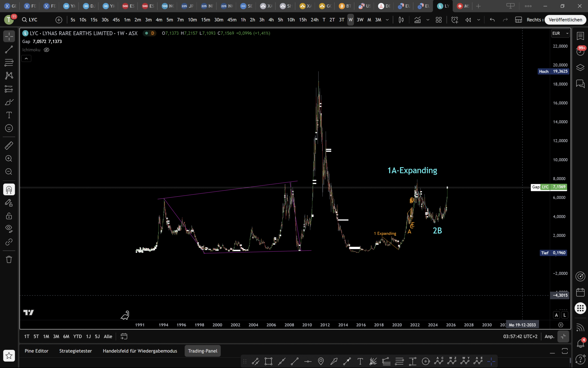The height and width of the screenshot is (368, 588).
Task: Open the watchlist panel icon
Action: point(580,36)
